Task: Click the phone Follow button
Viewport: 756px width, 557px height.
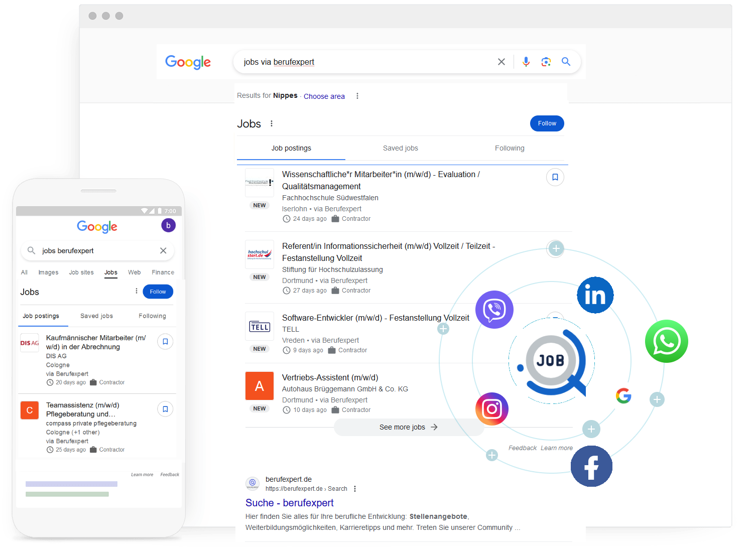Action: pyautogui.click(x=158, y=292)
